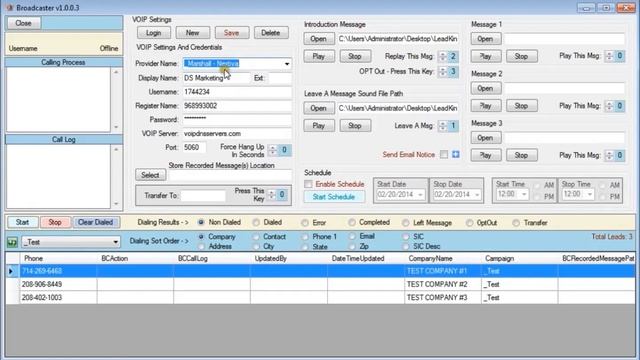Enable the Send Email Notice checkbox
The width and height of the screenshot is (640, 360).
point(444,154)
